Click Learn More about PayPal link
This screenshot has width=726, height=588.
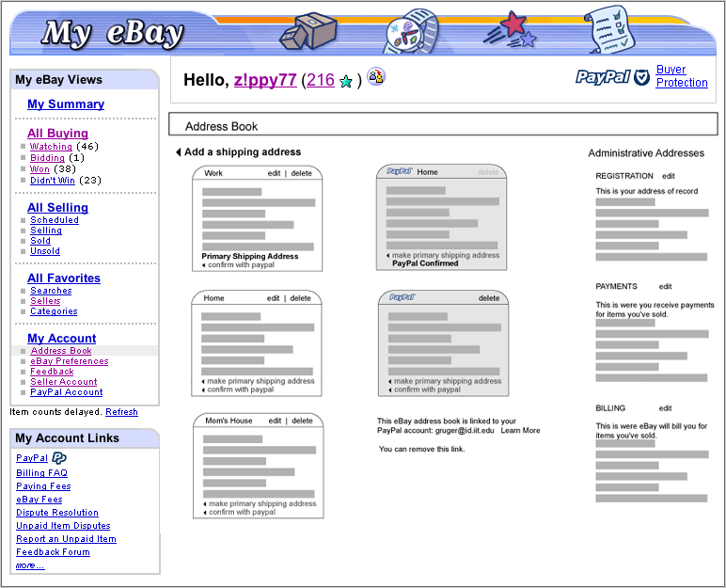tap(520, 431)
